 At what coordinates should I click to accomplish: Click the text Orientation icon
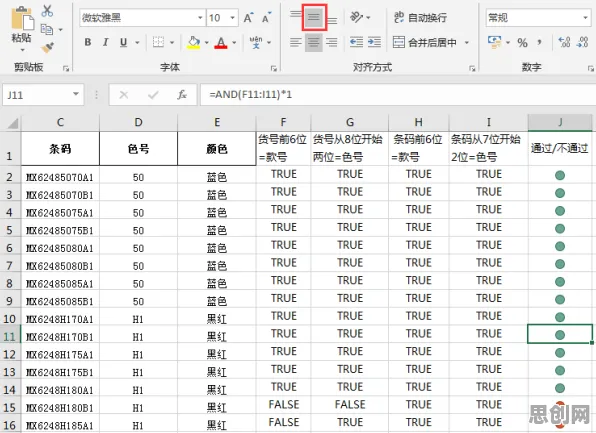[357, 17]
